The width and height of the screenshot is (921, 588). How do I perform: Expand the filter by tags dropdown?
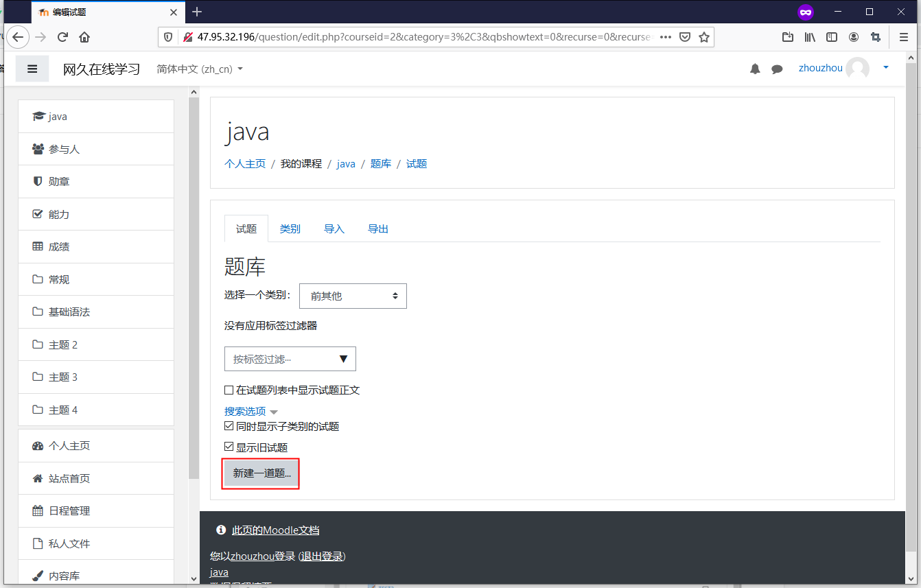point(290,359)
